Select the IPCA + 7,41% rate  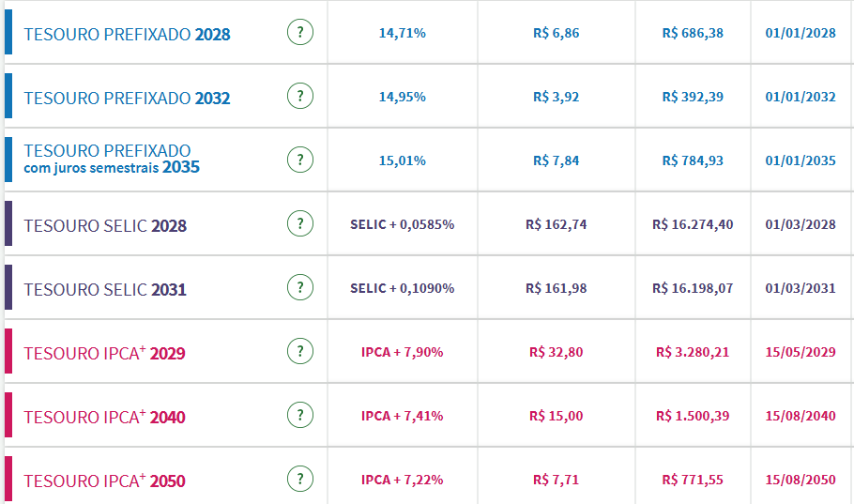click(403, 416)
